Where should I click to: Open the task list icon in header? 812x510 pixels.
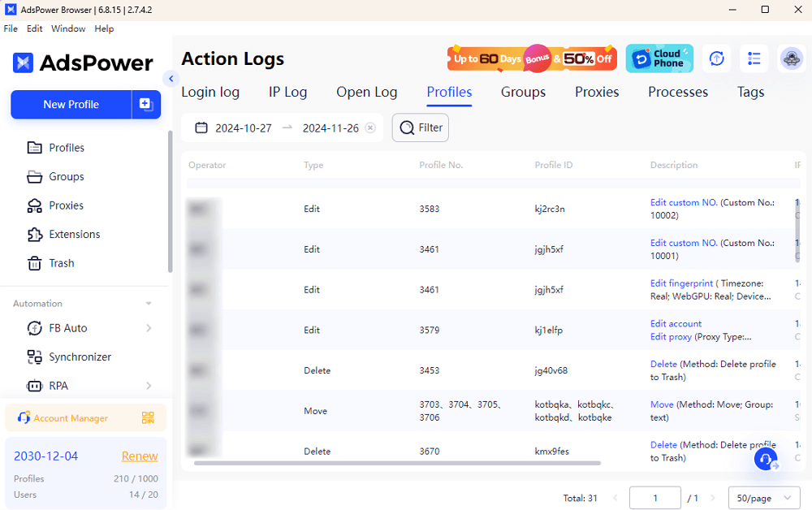[x=754, y=58]
